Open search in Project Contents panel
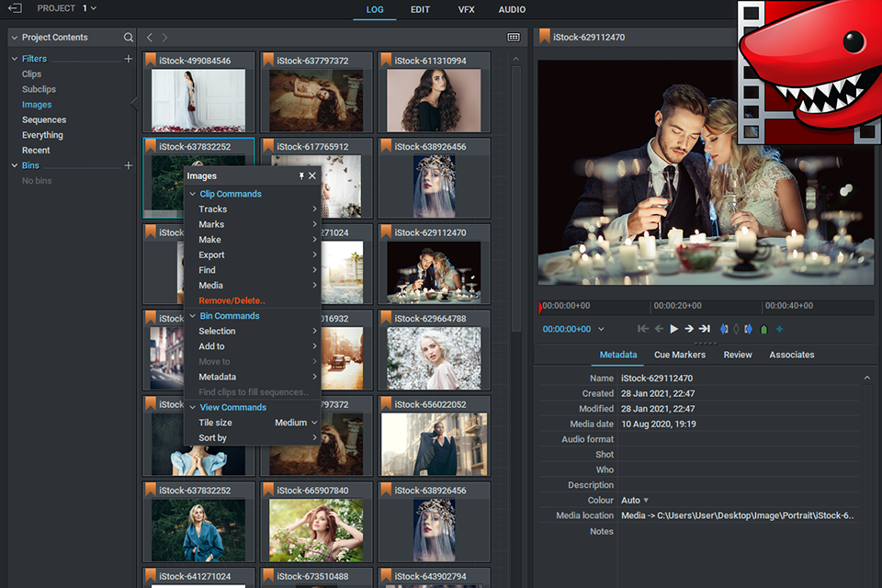Image resolution: width=882 pixels, height=588 pixels. [x=129, y=37]
